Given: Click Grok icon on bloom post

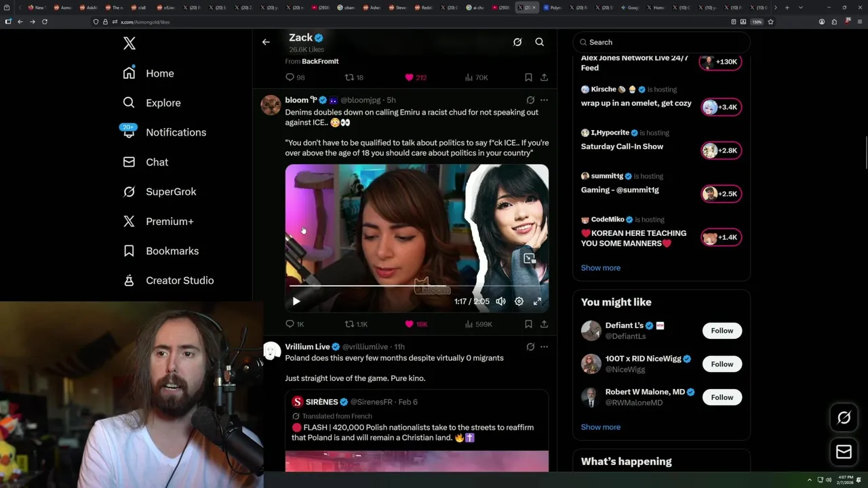Looking at the screenshot, I should 530,100.
